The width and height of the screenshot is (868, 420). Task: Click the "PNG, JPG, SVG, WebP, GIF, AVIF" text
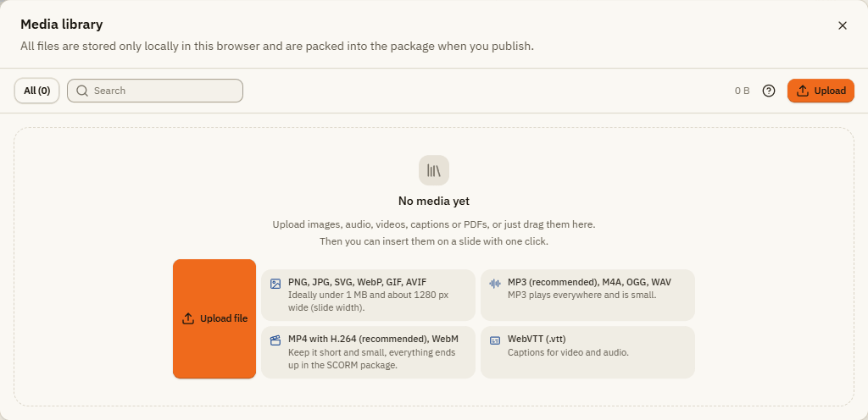tap(358, 282)
